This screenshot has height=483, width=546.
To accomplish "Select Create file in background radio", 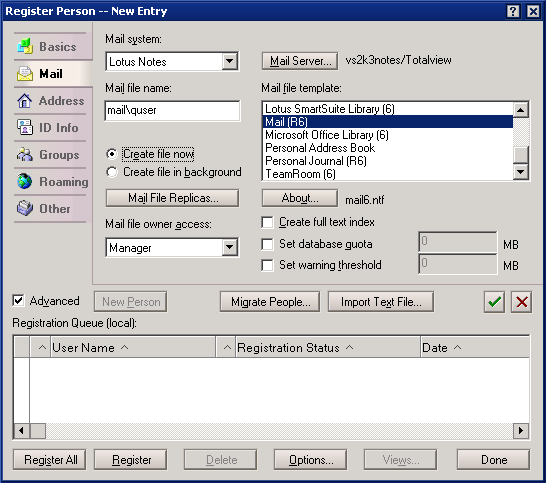I will coord(112,172).
